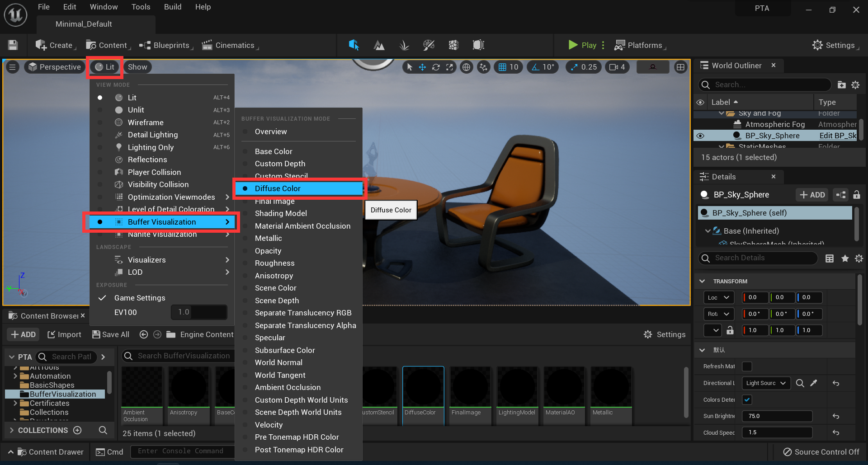Choose Roughness buffer visualization
Screen dimensions: 868x465
point(274,263)
